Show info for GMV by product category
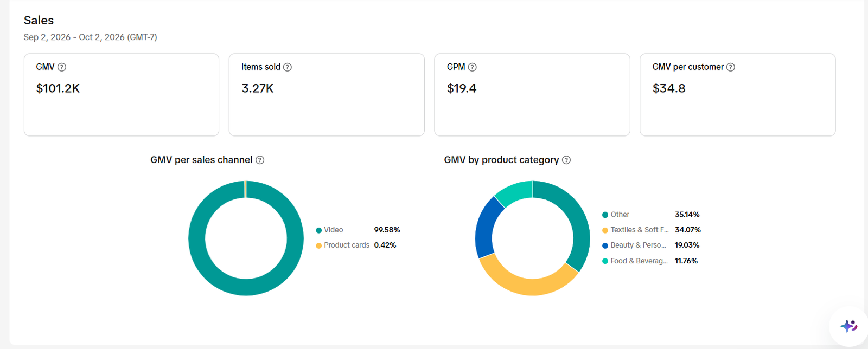This screenshot has width=868, height=349. tap(566, 160)
